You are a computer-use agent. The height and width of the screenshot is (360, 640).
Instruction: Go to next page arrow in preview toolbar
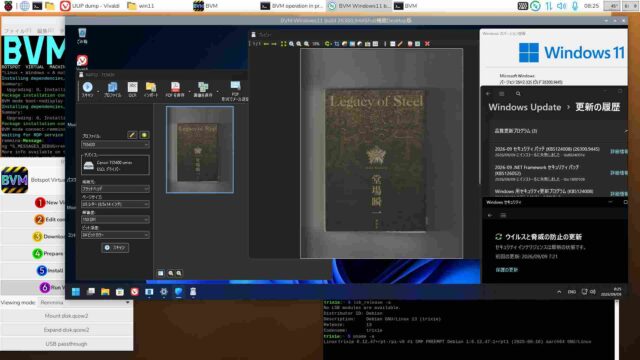274,44
